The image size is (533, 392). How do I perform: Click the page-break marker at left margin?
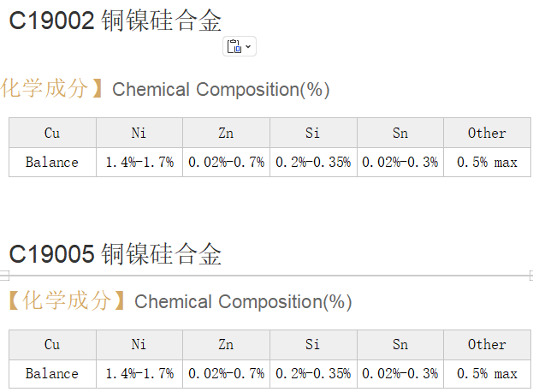tap(4, 275)
